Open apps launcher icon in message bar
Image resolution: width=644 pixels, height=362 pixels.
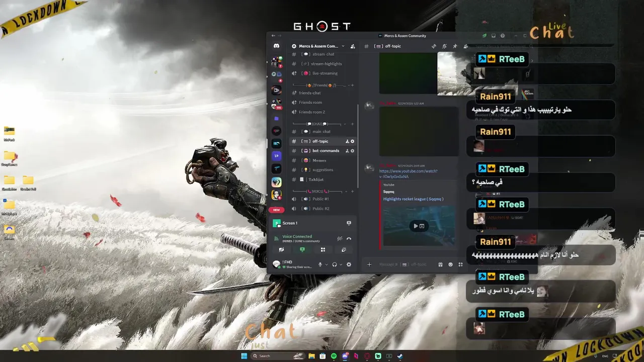460,264
